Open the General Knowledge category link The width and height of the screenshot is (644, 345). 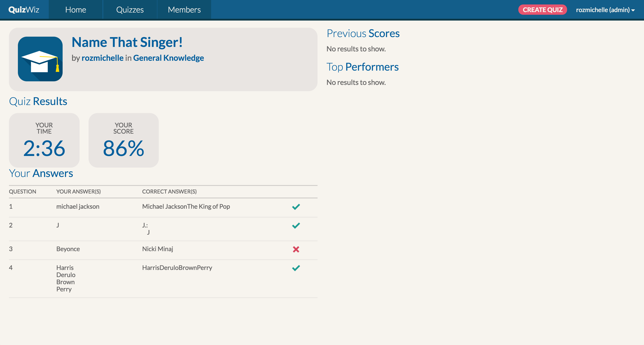pyautogui.click(x=169, y=58)
